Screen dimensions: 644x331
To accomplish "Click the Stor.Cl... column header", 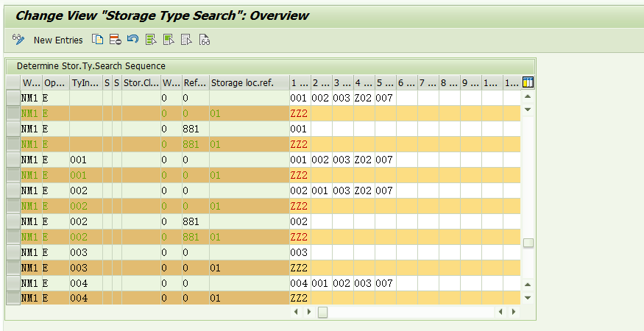I will click(141, 82).
